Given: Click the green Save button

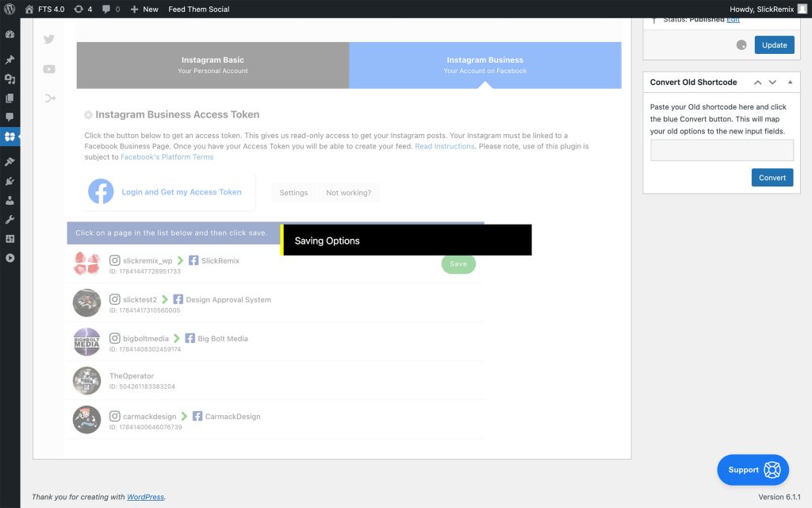Looking at the screenshot, I should pyautogui.click(x=458, y=264).
